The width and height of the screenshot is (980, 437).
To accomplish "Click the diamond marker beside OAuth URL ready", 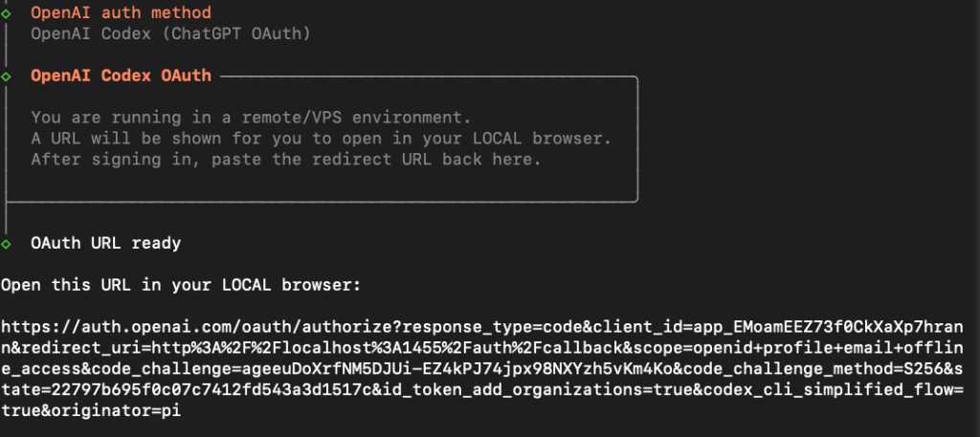I will (7, 244).
